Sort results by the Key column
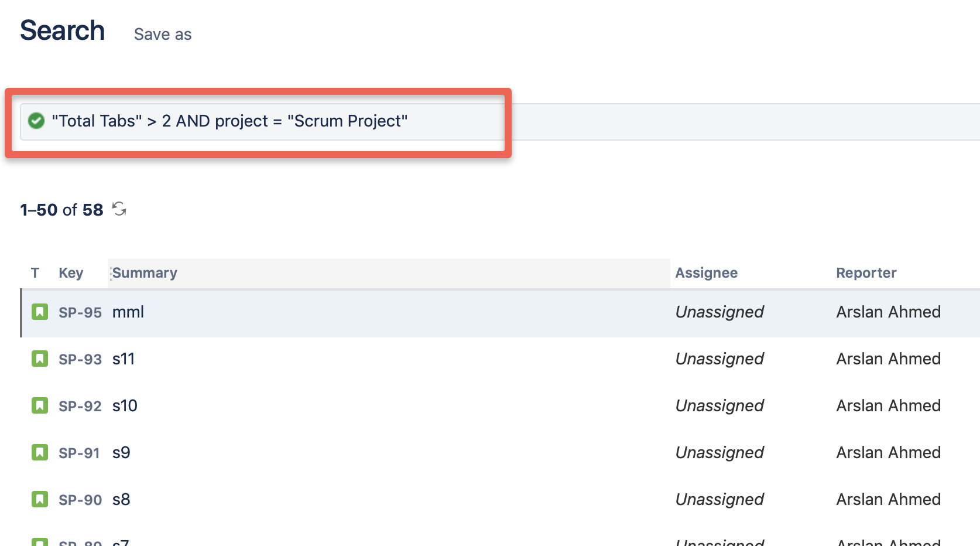Screen dimensions: 980x546 pos(71,272)
